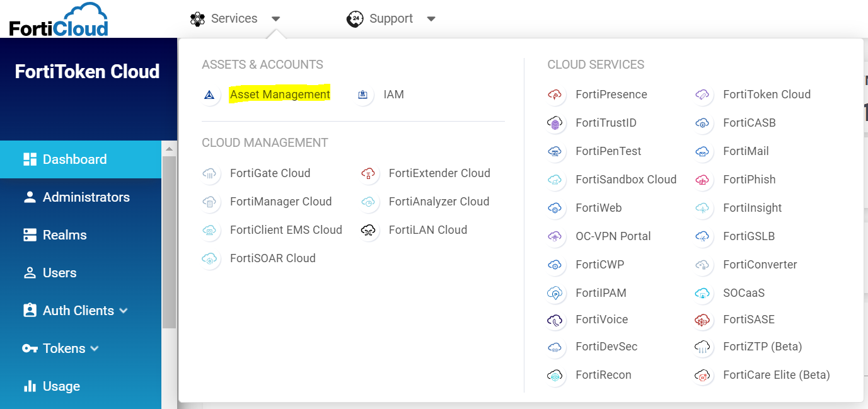The image size is (868, 409).
Task: Launch FortiPresence cloud service
Action: (611, 94)
